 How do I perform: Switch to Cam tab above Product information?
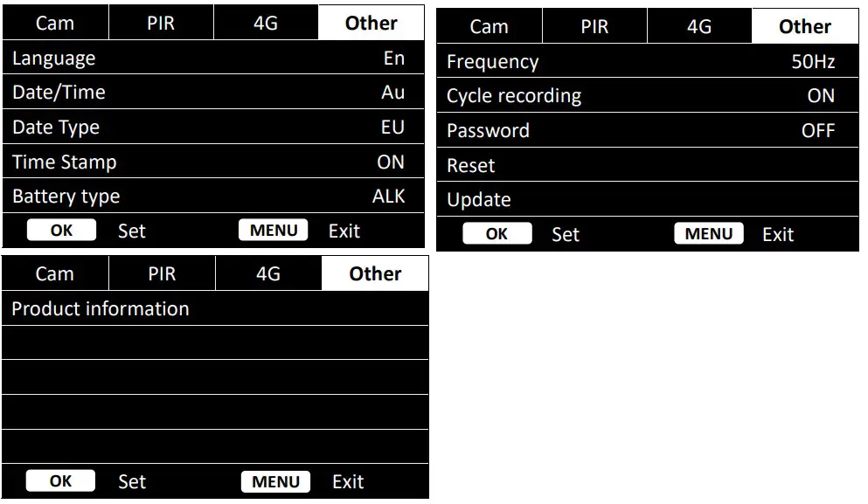[x=55, y=274]
